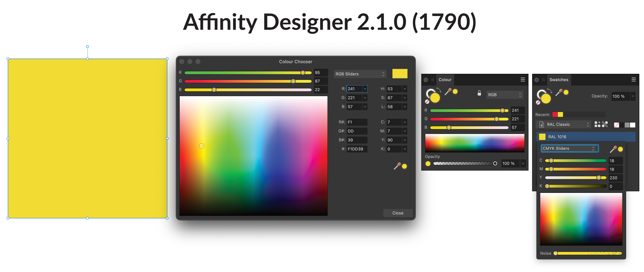The image size is (644, 272).
Task: Click the black swatch beside RAL Classic
Action: [x=622, y=125]
